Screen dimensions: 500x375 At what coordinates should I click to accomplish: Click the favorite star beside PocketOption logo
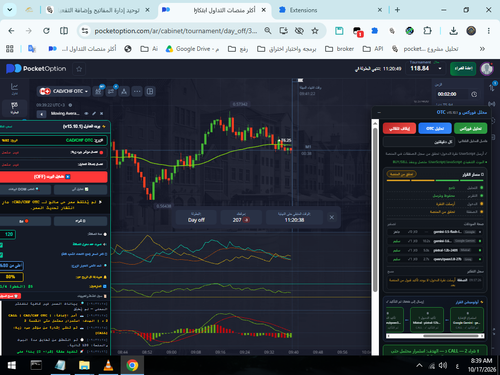coord(79,69)
